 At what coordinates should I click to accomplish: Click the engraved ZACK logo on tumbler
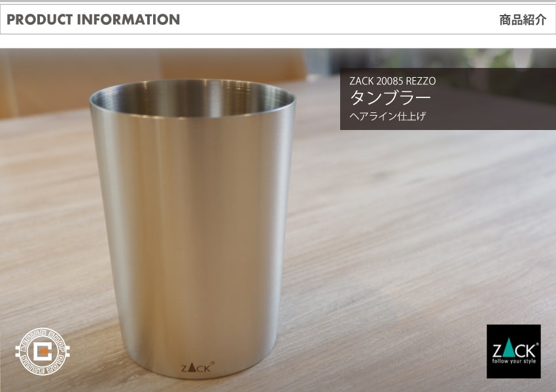coord(198,367)
